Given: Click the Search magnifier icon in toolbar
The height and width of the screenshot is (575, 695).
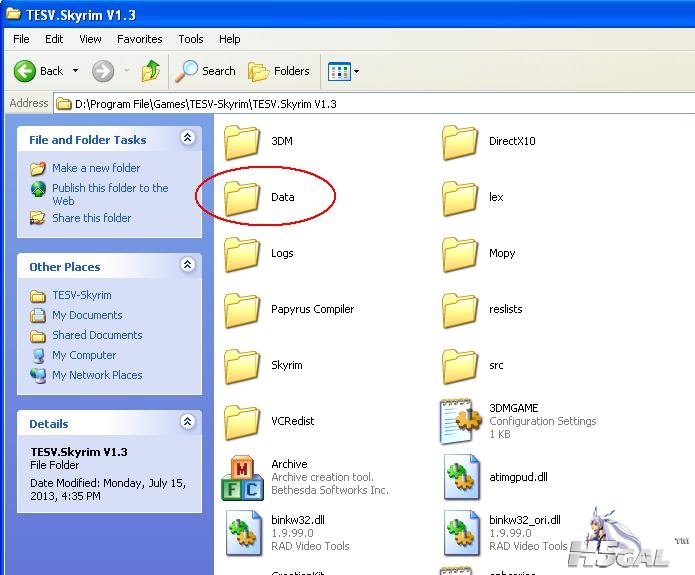Looking at the screenshot, I should click(x=186, y=71).
